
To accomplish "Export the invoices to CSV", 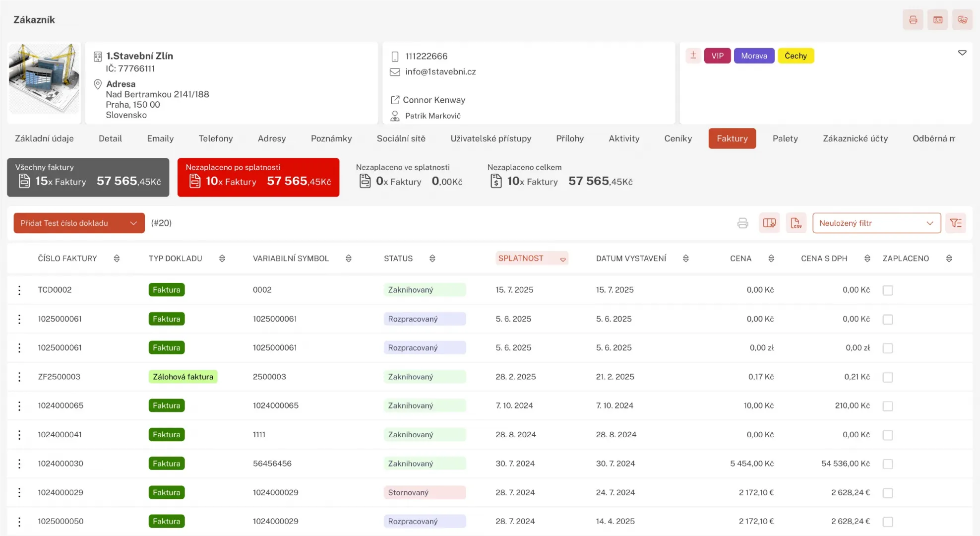I will click(x=796, y=223).
